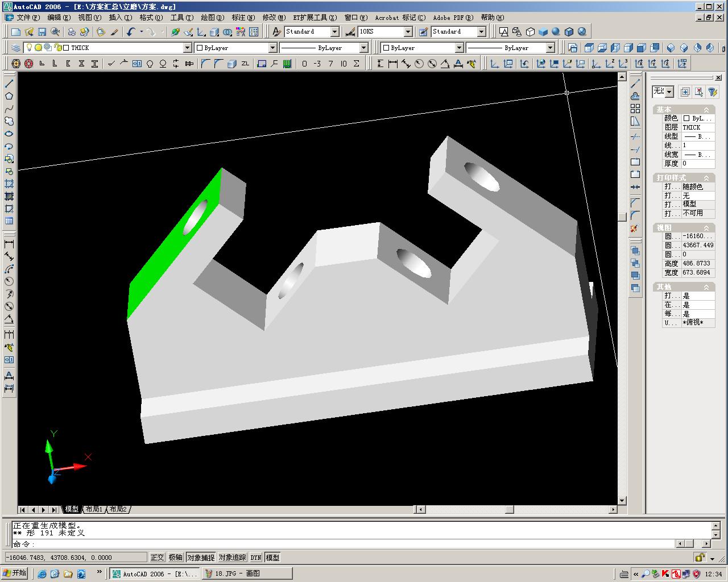The height and width of the screenshot is (582, 728).
Task: Open the 绘图(D) menu
Action: (213, 18)
